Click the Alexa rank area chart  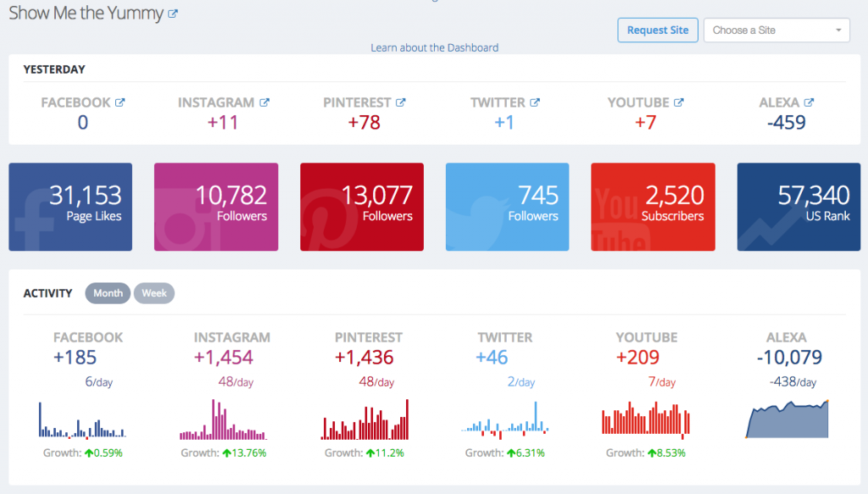pyautogui.click(x=787, y=419)
